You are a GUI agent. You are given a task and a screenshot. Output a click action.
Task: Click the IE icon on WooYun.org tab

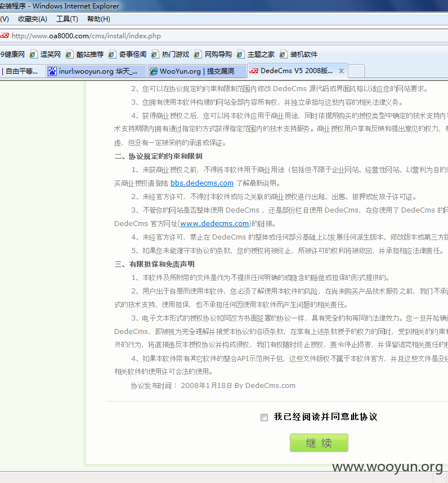[x=153, y=71]
